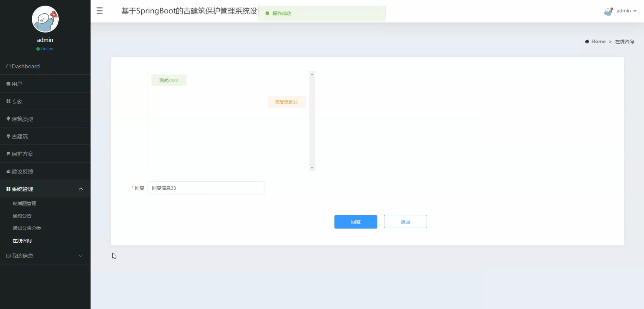Click the 返回 button
644x309 pixels.
point(405,222)
